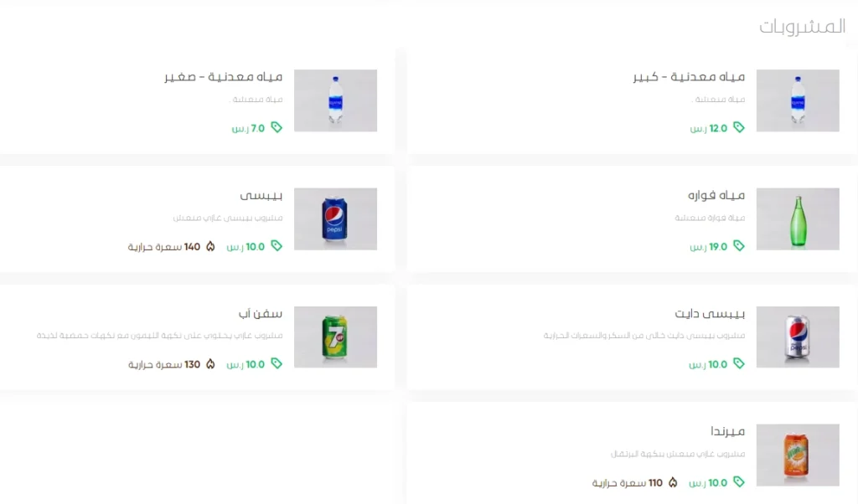
Task: Click the price tag icon for sparkling water
Action: [739, 246]
